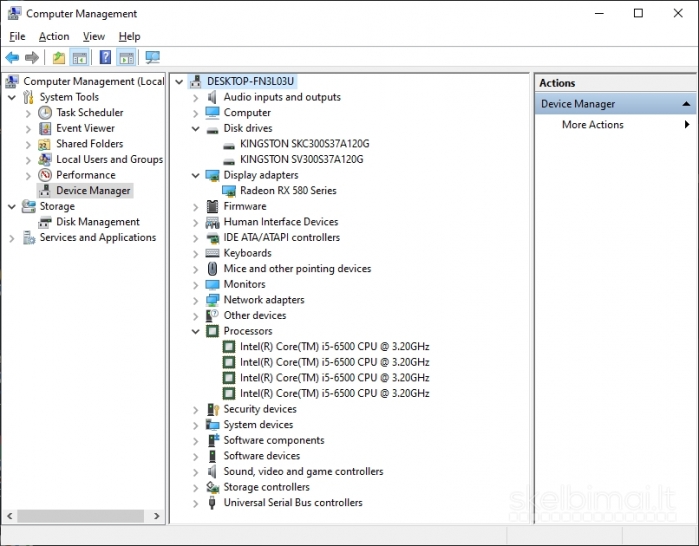Collapse the System Tools node

(12, 97)
